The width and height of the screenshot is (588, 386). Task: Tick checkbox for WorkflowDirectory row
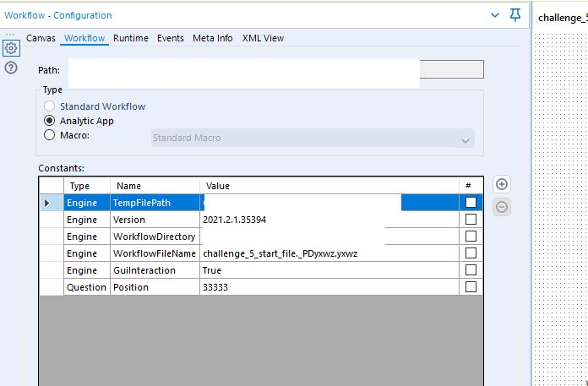tap(471, 236)
